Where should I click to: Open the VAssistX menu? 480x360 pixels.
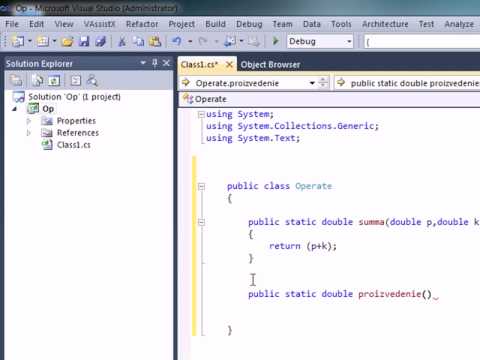tap(99, 24)
